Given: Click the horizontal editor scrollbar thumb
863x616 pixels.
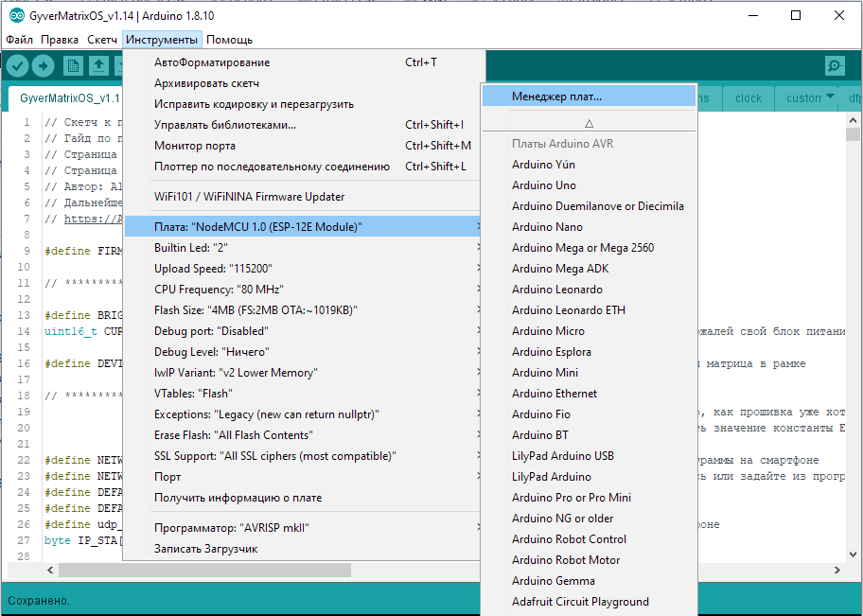Looking at the screenshot, I should point(204,571).
